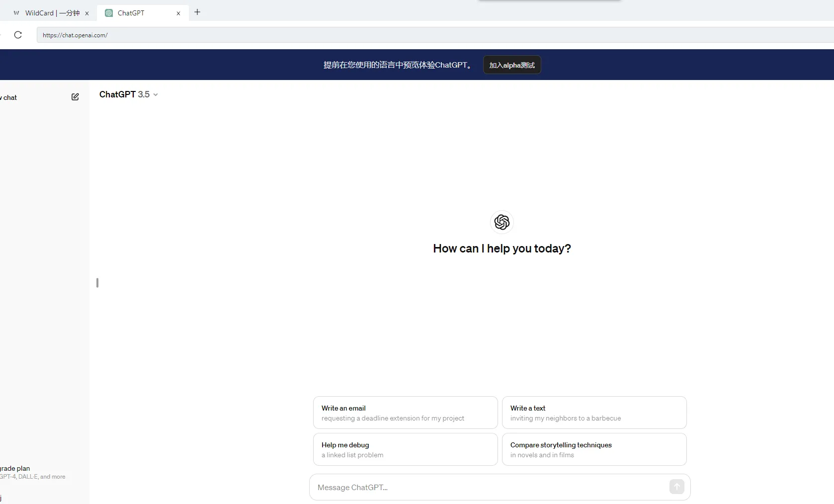
Task: Open 'Compare storytelling techniques' suggestion
Action: pos(594,449)
